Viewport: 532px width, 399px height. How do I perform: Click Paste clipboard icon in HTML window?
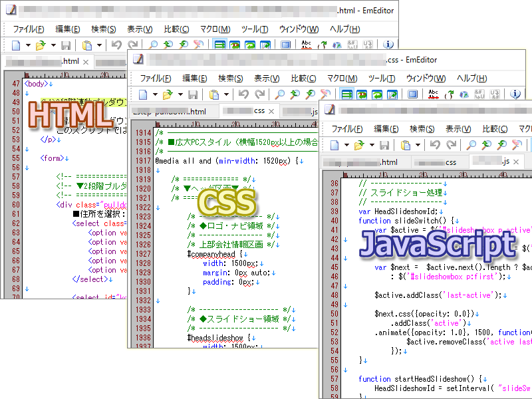click(87, 45)
